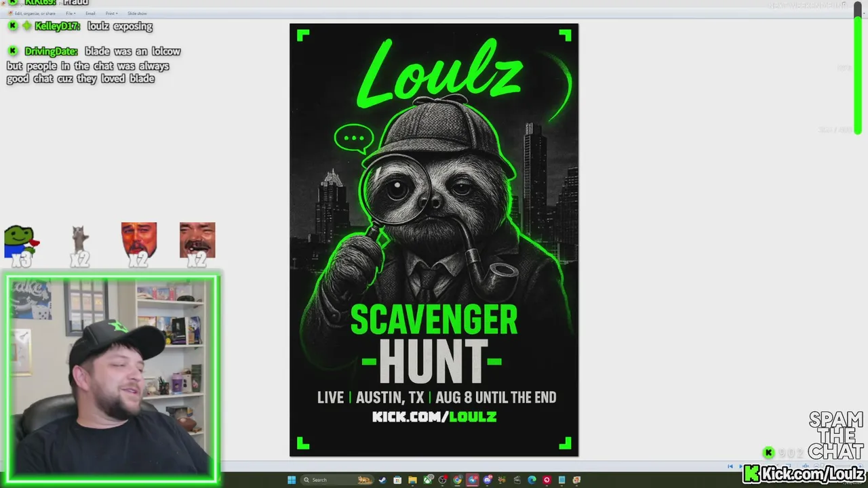This screenshot has width=868, height=488.
Task: Open the red circular app icon on the taskbar
Action: [547, 480]
